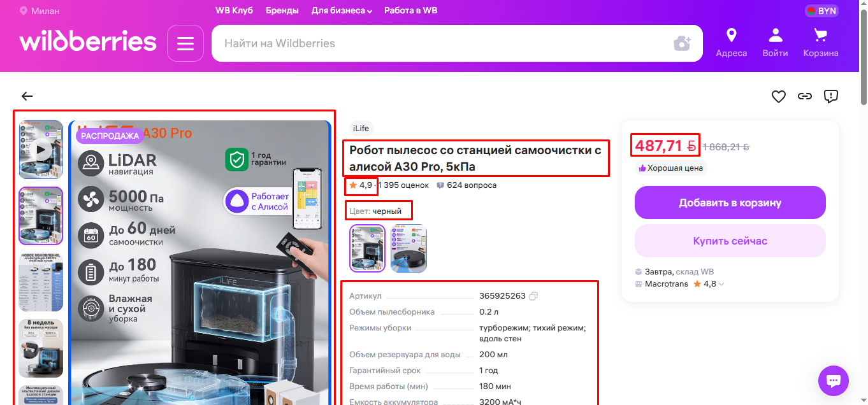868x405 pixels.
Task: Report the product via complaint icon
Action: [x=830, y=96]
